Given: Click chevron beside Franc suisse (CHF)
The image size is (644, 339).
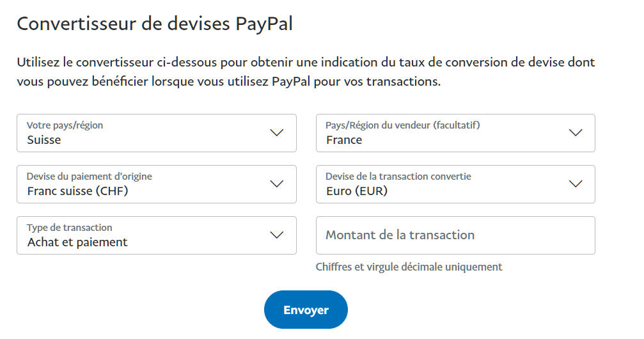Looking at the screenshot, I should pyautogui.click(x=276, y=184).
